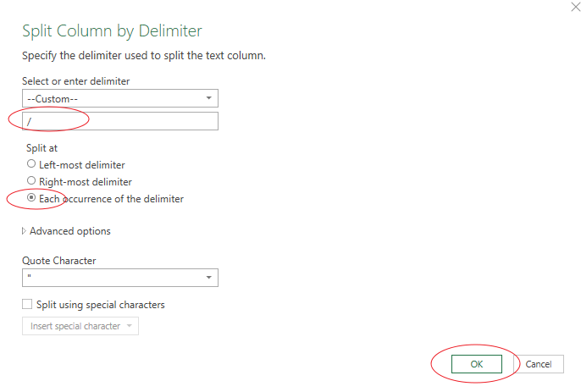Select the Left-most delimiter radio button
Viewport: 581px width, 392px height.
point(31,164)
